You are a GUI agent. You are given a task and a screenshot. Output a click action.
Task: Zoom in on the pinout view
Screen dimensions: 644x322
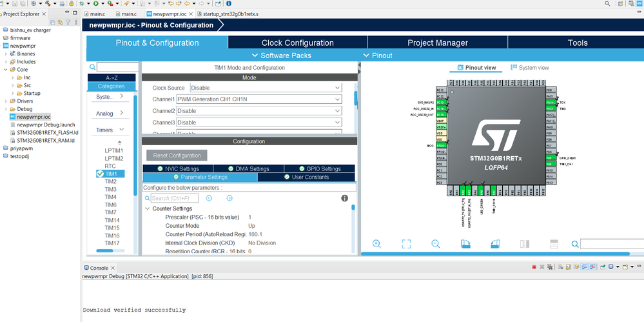pyautogui.click(x=376, y=243)
